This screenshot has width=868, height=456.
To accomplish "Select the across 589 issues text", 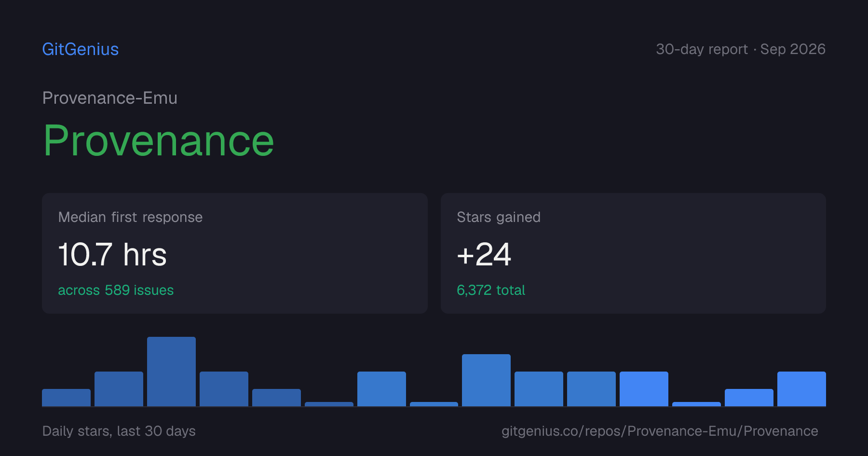I will coord(116,290).
